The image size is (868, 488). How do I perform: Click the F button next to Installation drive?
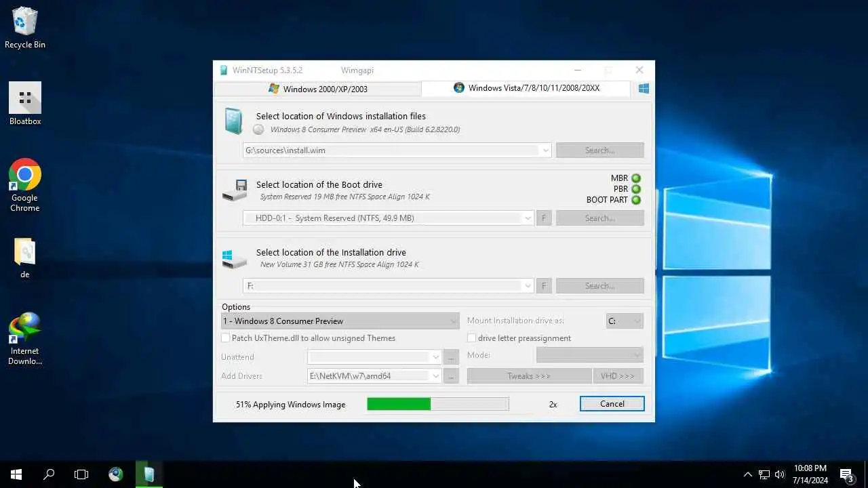tap(543, 286)
